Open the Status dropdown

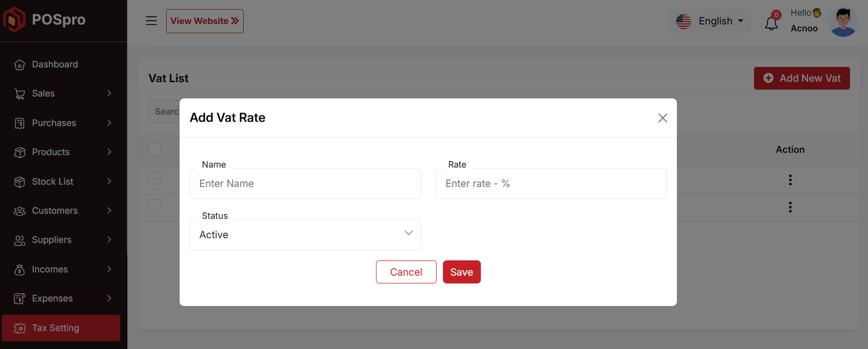click(x=305, y=234)
